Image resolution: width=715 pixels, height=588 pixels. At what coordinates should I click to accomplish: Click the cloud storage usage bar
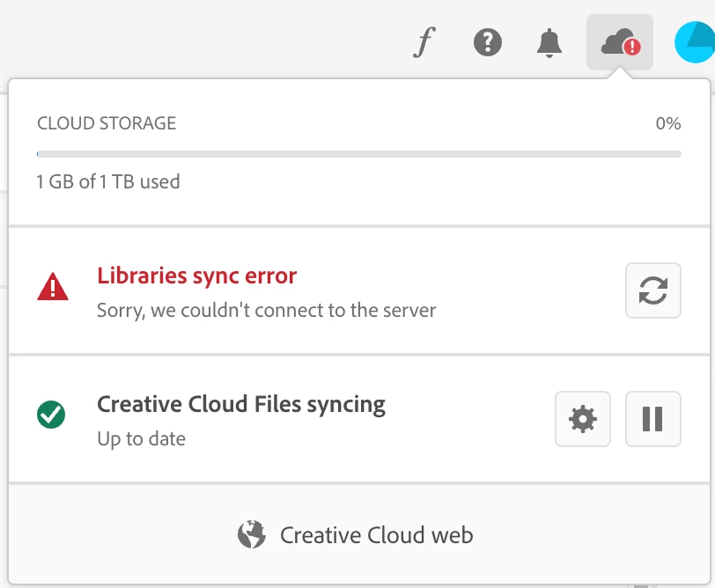coord(359,154)
